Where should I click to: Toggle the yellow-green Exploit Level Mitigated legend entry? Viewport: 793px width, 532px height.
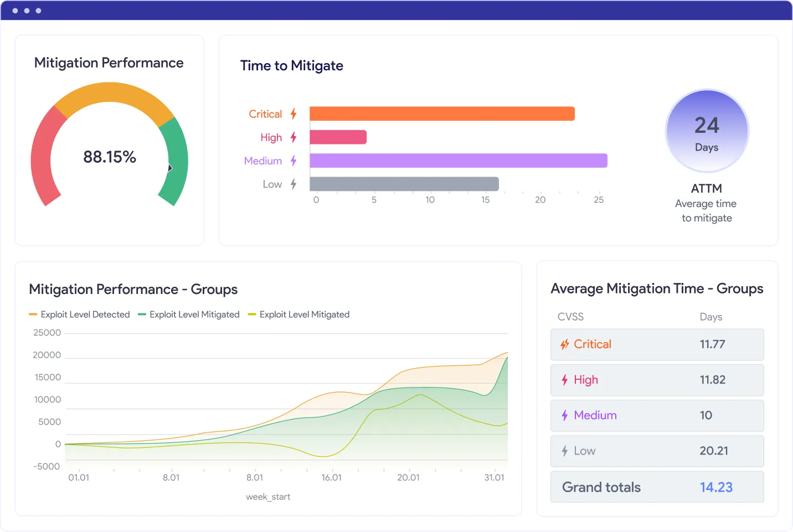[299, 314]
